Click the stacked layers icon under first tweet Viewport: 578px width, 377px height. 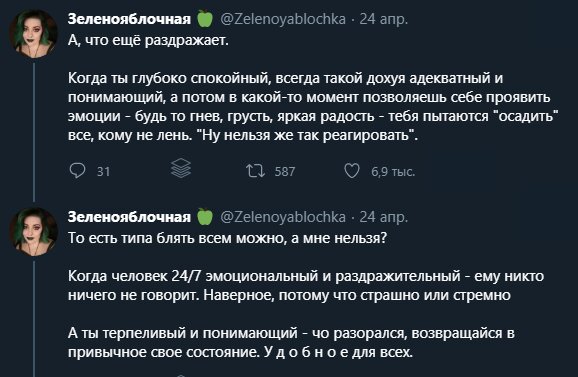point(181,168)
